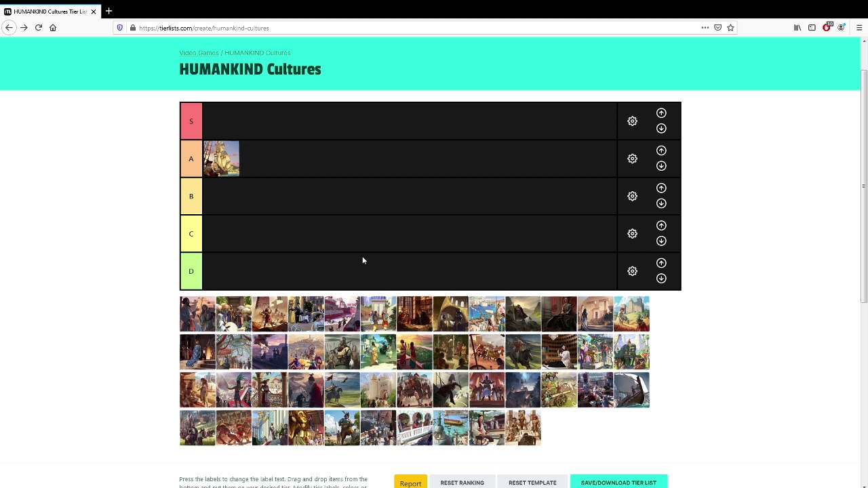The image size is (868, 488).
Task: Select the theater interior culture thumbnail
Action: (x=559, y=352)
